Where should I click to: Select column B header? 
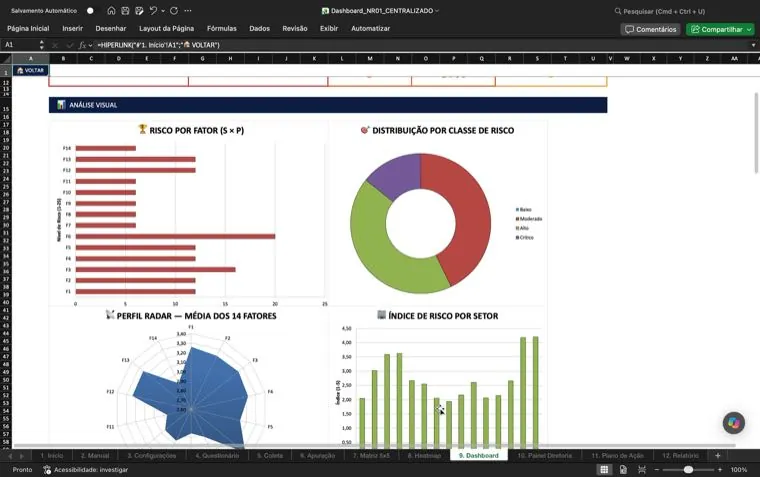click(x=63, y=58)
